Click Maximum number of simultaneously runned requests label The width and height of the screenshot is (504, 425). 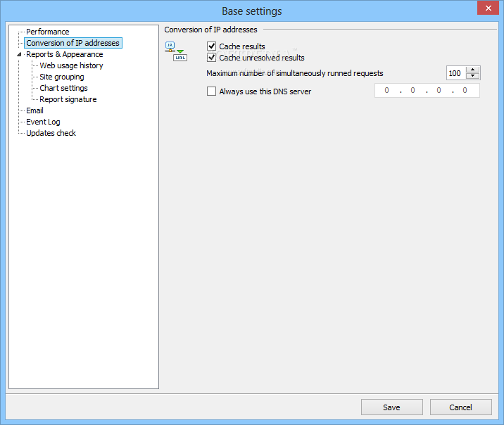[295, 73]
